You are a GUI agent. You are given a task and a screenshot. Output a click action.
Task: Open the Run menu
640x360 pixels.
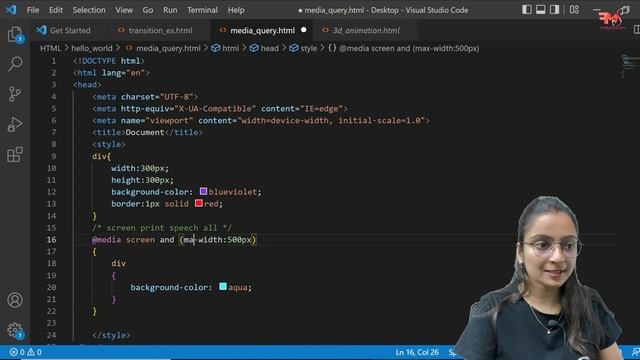170,10
